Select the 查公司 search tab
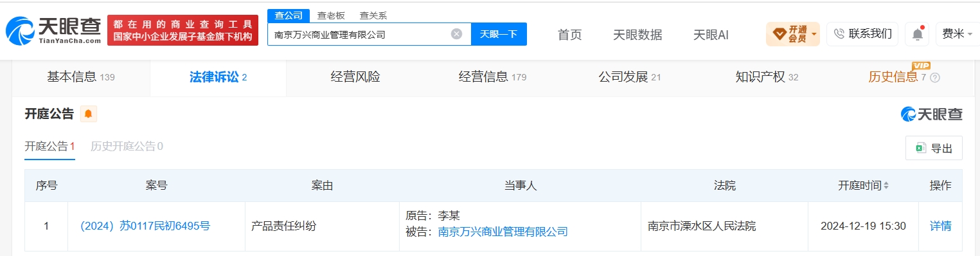This screenshot has height=256, width=980. (x=288, y=15)
